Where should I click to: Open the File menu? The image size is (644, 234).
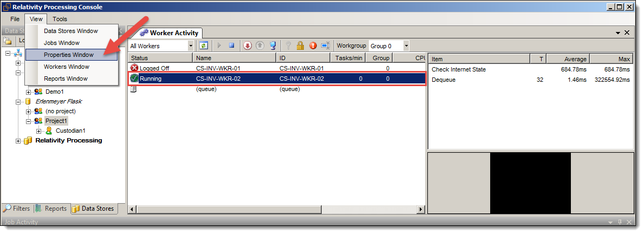[15, 19]
